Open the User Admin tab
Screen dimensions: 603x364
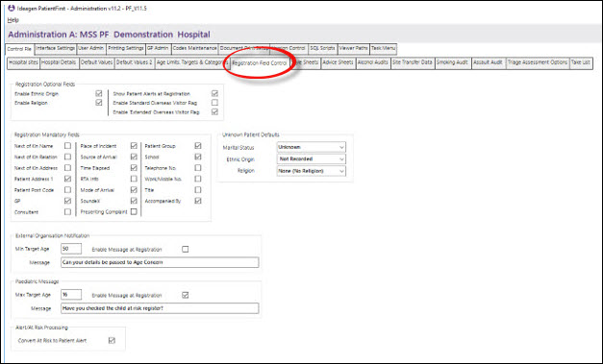tap(91, 49)
